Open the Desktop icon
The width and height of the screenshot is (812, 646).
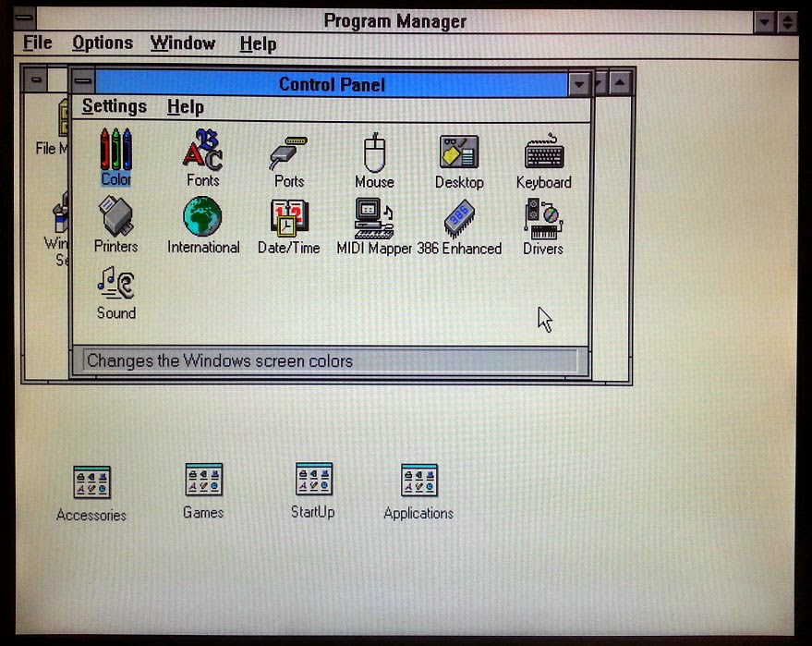click(x=459, y=152)
